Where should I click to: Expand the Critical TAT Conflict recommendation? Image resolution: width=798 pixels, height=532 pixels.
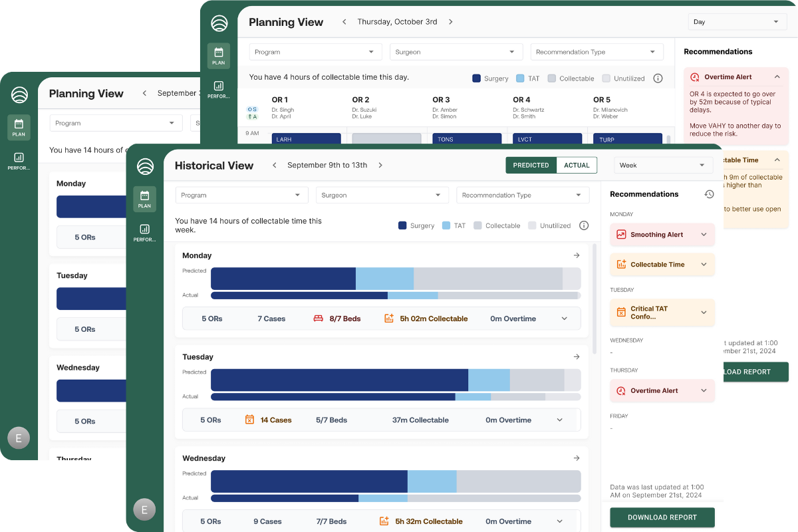[x=704, y=313]
